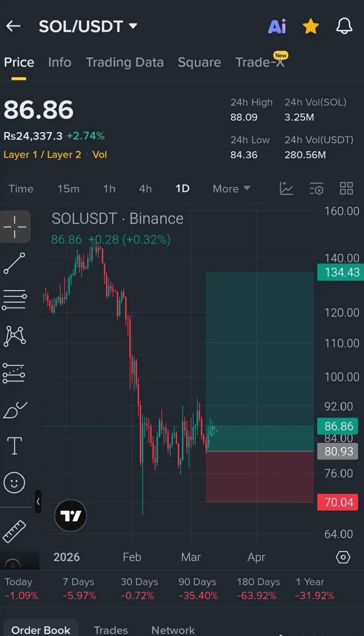Switch to the Info tab
364x636 pixels.
tap(60, 62)
